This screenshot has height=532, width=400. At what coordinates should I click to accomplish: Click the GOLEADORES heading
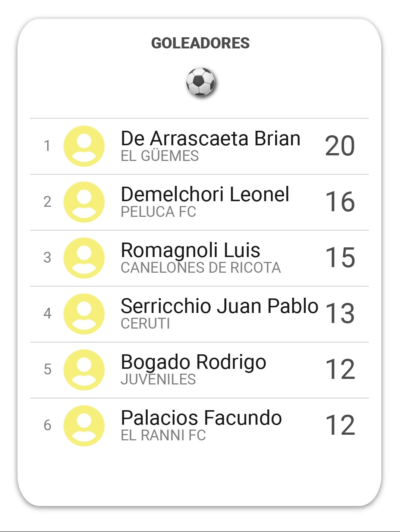pyautogui.click(x=200, y=43)
